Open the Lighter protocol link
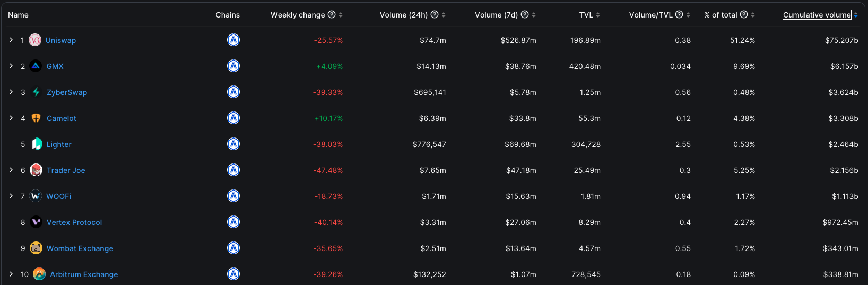868x285 pixels. click(59, 144)
